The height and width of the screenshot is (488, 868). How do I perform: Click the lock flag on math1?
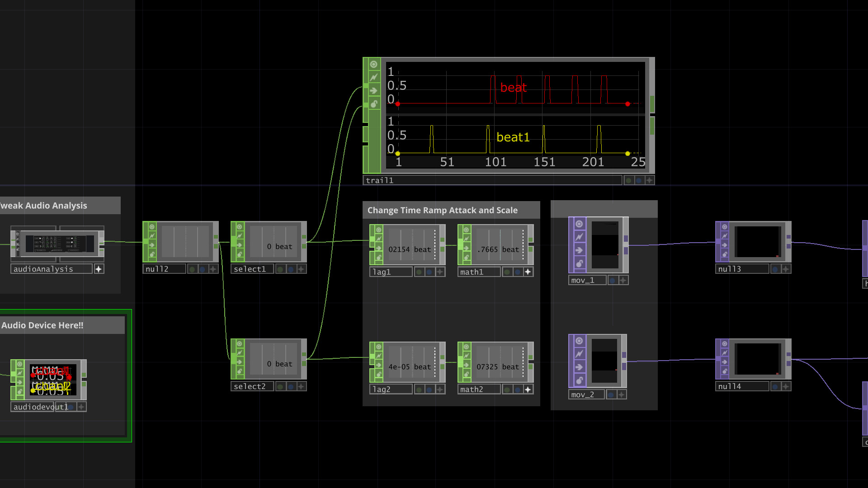point(466,257)
